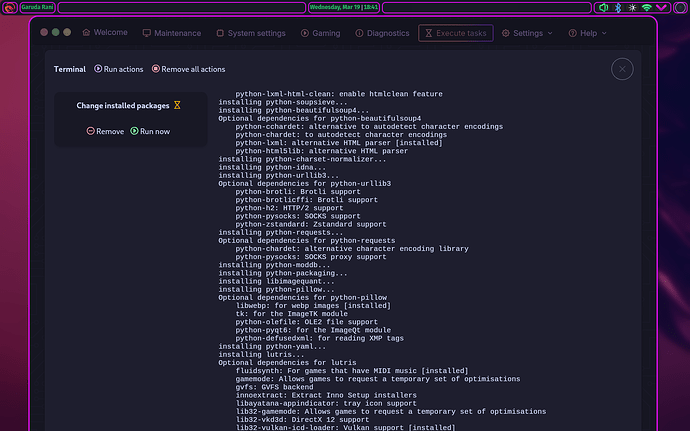This screenshot has width=690, height=431.
Task: Open the Wi-Fi network tray icon
Action: (x=646, y=7)
